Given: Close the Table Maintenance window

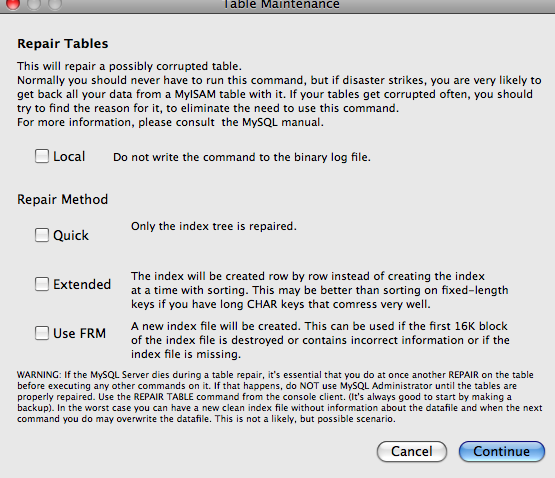Looking at the screenshot, I should (13, 4).
